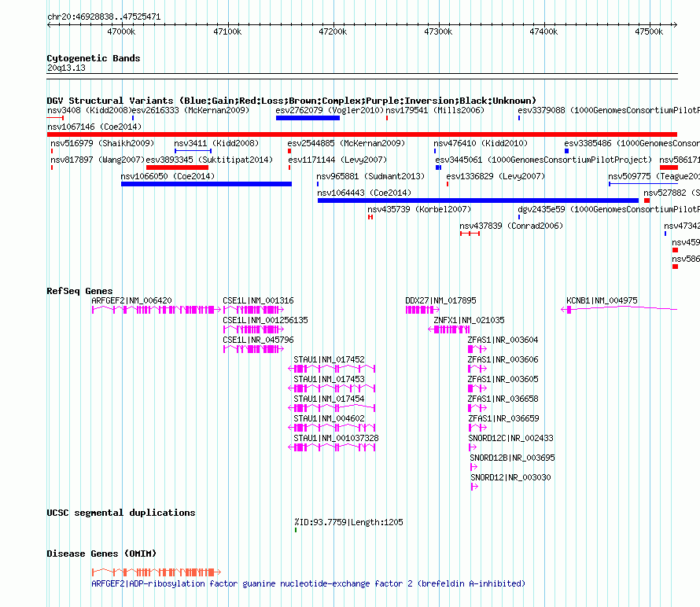
Task: Open esv3445061 (1000GenomesConsortiumPilotProject) label
Action: [x=543, y=160]
